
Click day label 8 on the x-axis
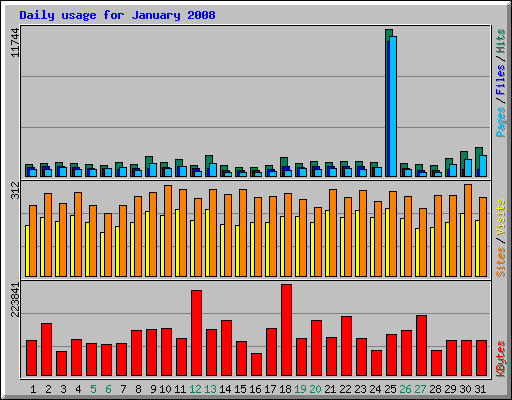coord(138,389)
